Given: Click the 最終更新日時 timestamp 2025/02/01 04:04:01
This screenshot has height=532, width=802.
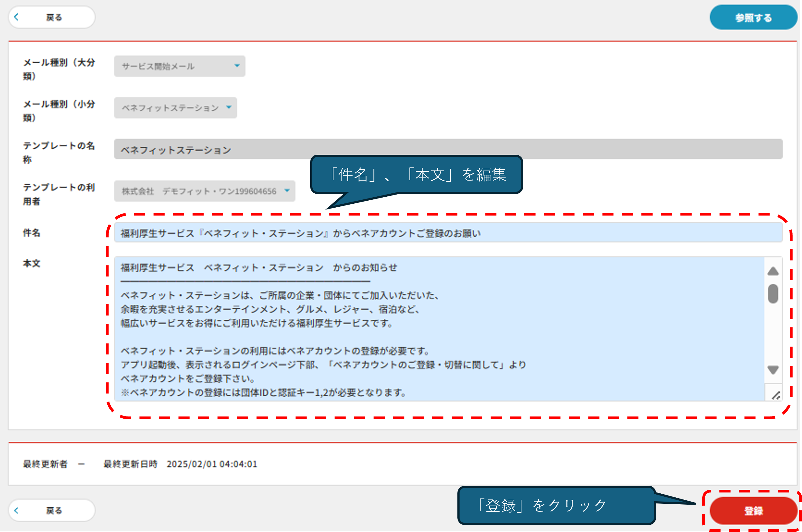Looking at the screenshot, I should point(212,464).
